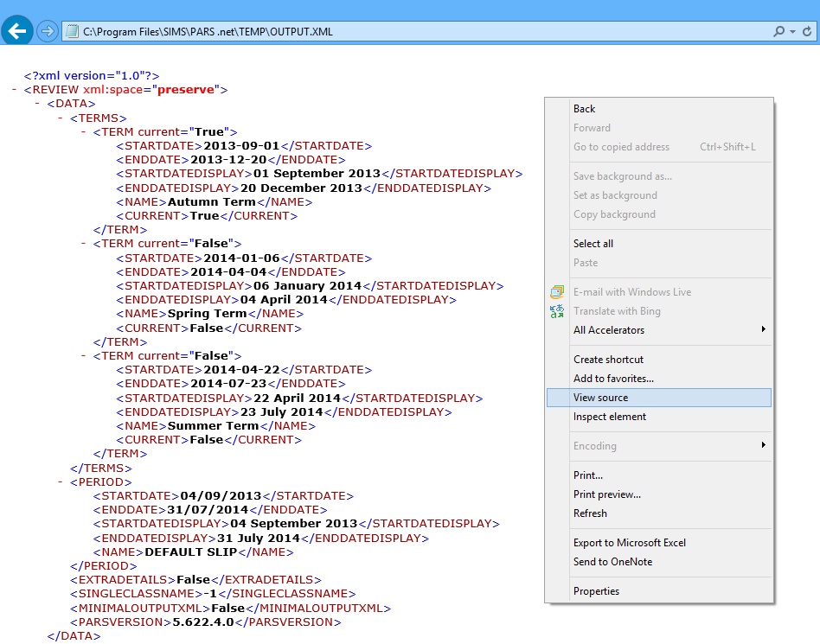Click Save background as... entry
Image resolution: width=820 pixels, height=644 pixels.
point(658,176)
